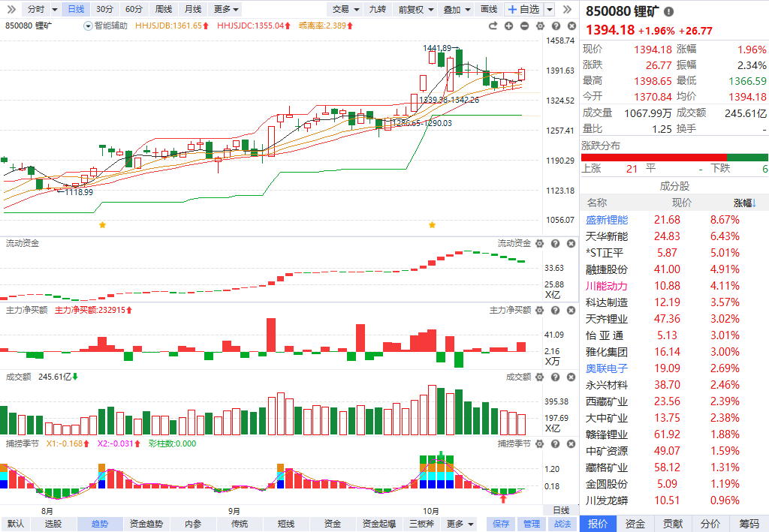This screenshot has height=532, width=769.
Task: Open help icon for 捕捞季节 indicator
Action: pos(554,444)
